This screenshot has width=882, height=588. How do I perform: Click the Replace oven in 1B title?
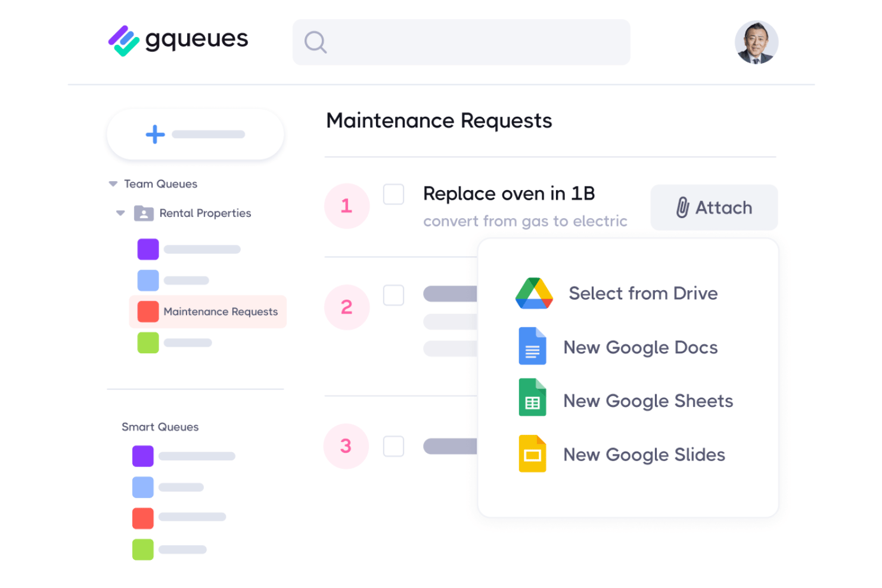(509, 194)
